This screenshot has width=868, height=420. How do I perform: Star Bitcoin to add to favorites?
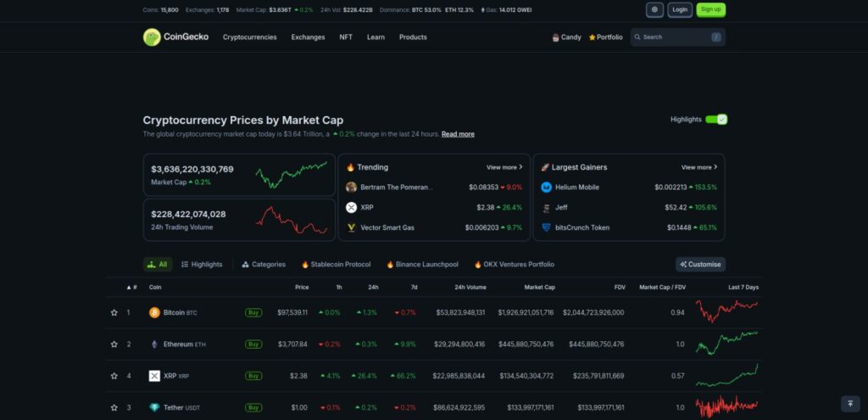click(x=114, y=312)
